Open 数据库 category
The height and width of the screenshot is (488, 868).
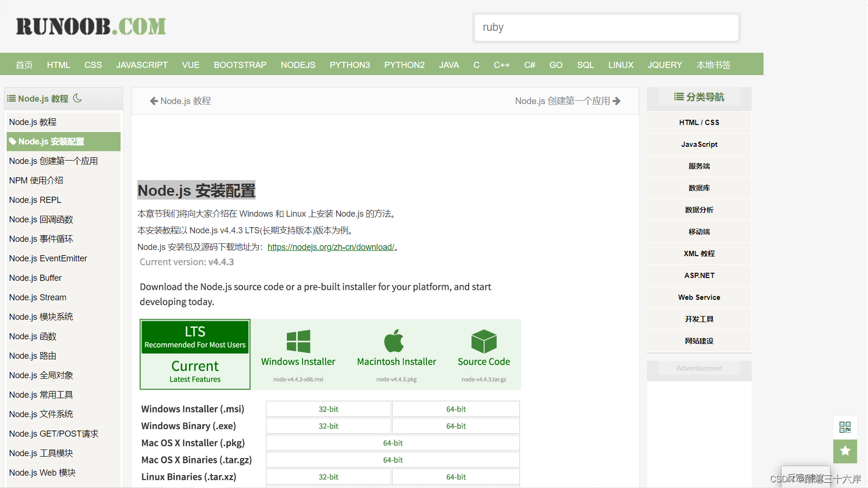(x=699, y=188)
